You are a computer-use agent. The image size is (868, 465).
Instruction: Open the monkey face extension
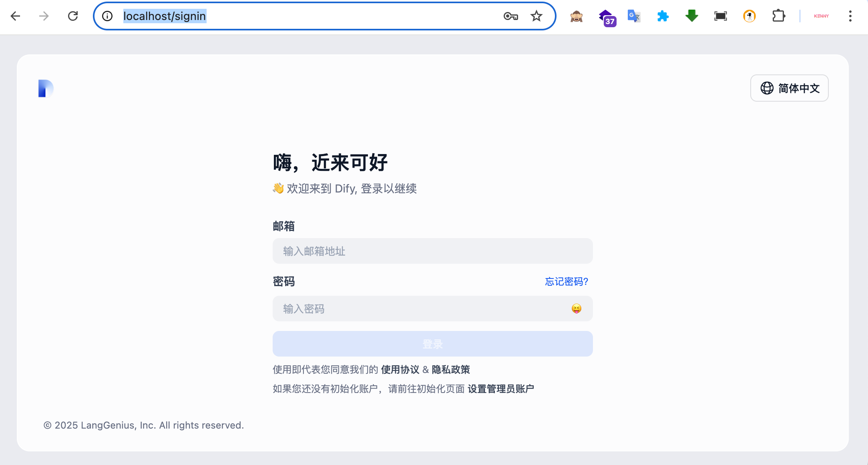tap(577, 16)
